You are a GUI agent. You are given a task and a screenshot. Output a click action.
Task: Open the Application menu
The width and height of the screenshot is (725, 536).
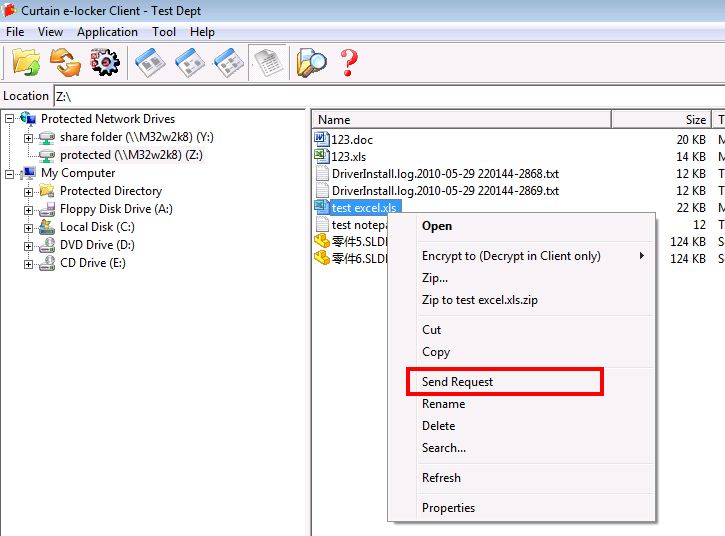click(107, 32)
